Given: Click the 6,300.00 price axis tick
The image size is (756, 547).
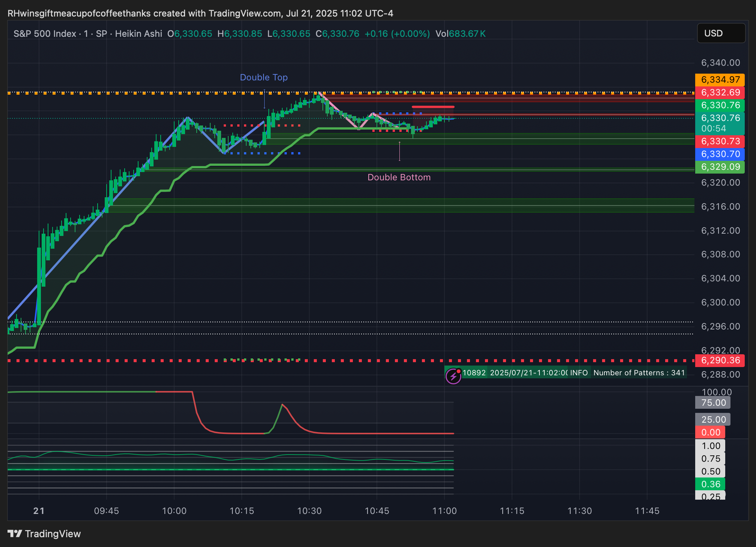Looking at the screenshot, I should [x=720, y=302].
